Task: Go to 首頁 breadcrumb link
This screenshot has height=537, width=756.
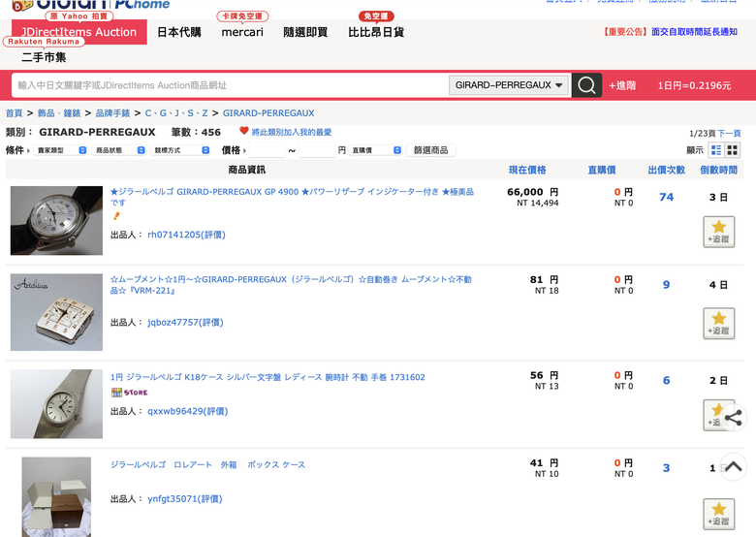Action: point(14,113)
